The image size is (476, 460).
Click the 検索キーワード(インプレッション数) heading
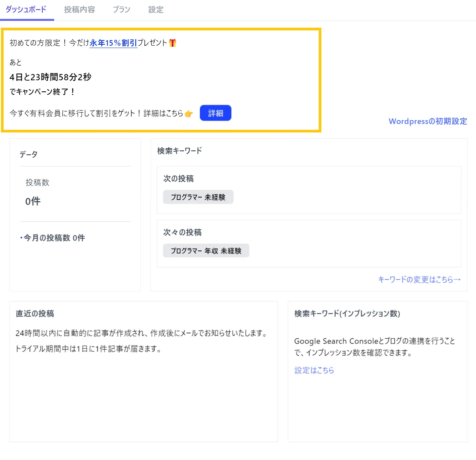(347, 314)
